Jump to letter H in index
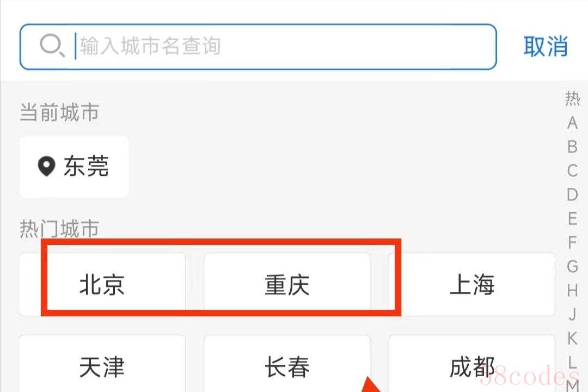 (573, 290)
